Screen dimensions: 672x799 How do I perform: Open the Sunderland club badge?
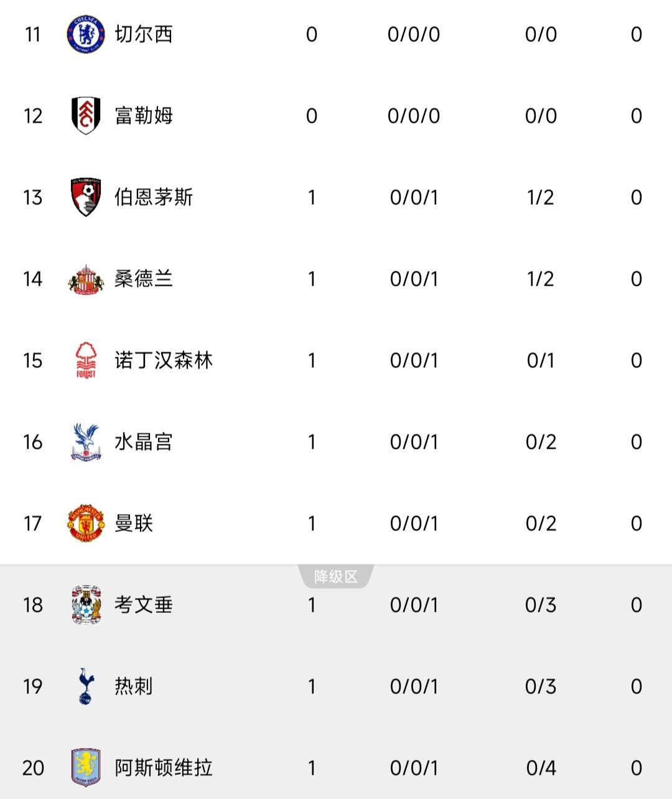[85, 279]
